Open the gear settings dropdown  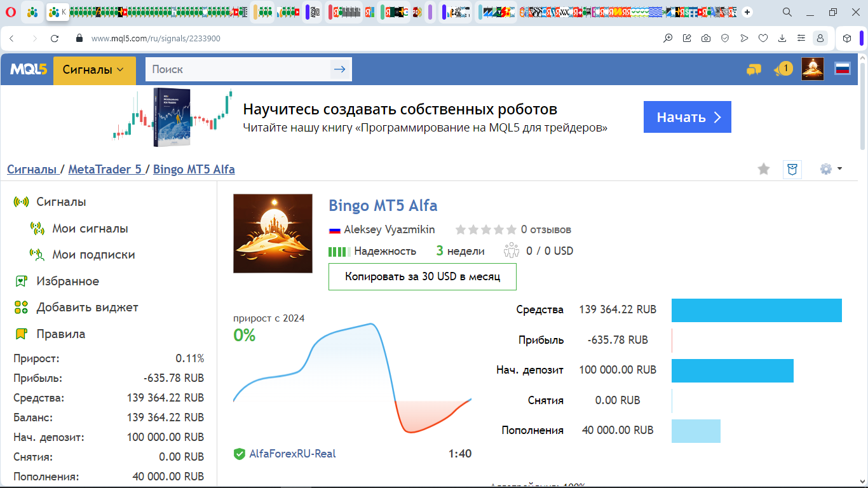coord(831,169)
